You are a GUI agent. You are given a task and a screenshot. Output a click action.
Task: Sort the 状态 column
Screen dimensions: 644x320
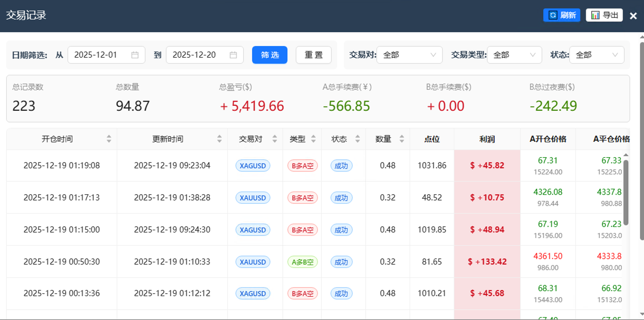[x=358, y=139]
